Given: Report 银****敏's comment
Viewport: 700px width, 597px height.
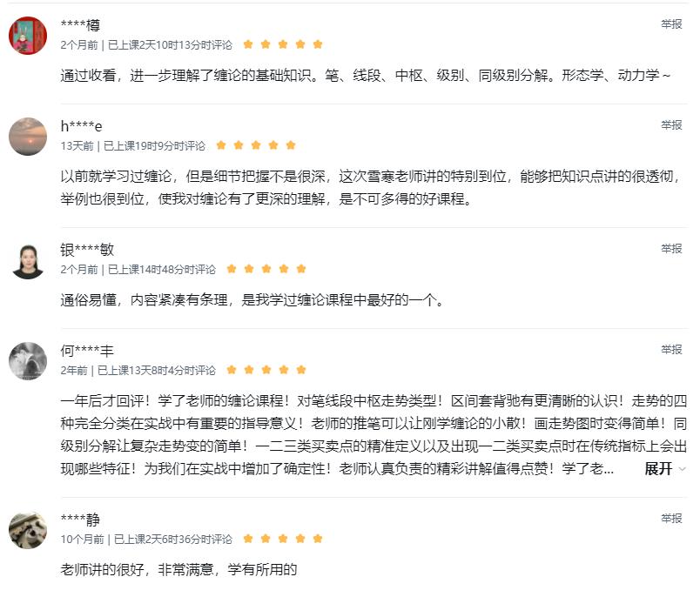Looking at the screenshot, I should (671, 249).
